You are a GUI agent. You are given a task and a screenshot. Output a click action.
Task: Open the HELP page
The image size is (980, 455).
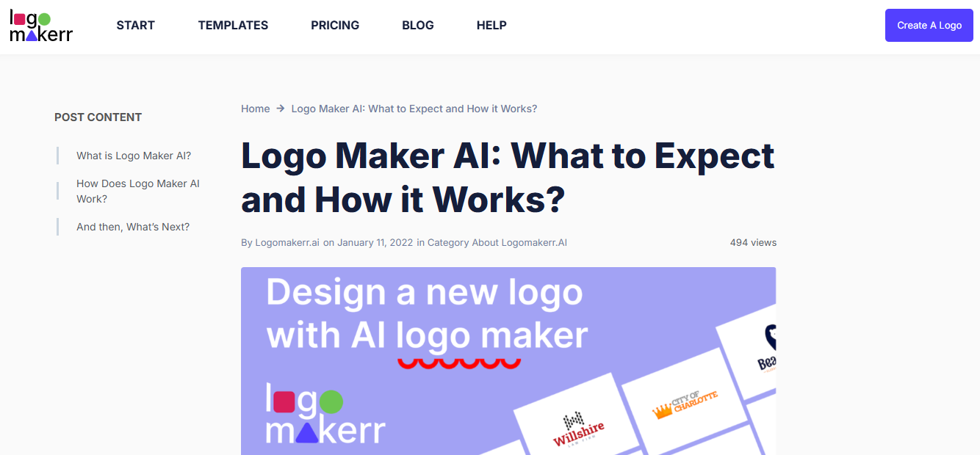(491, 25)
